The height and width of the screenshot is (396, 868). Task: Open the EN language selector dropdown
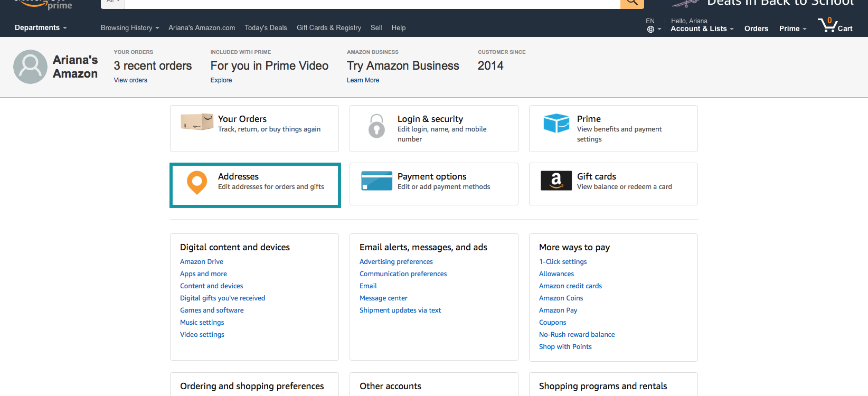[x=654, y=25]
